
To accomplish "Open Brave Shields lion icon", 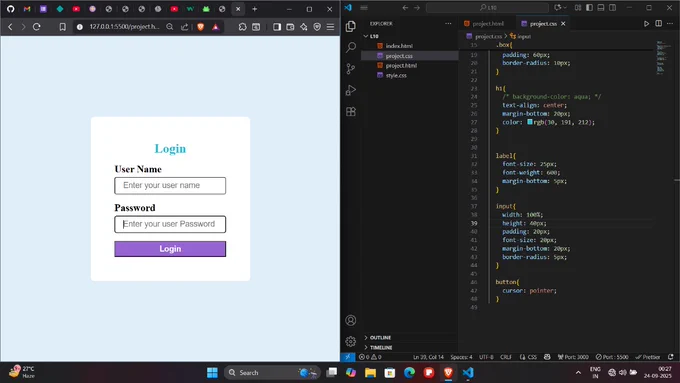I will [x=200, y=27].
